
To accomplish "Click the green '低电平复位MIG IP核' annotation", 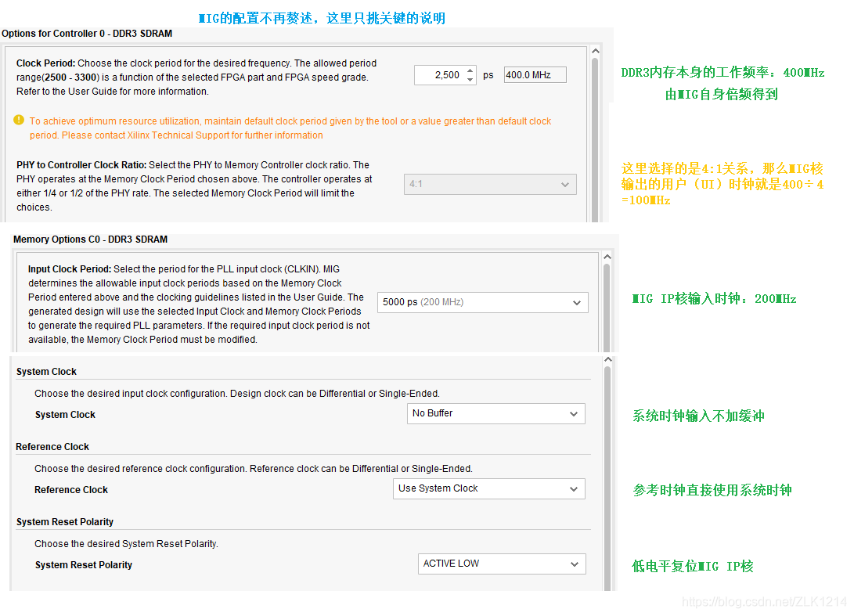I will [693, 567].
